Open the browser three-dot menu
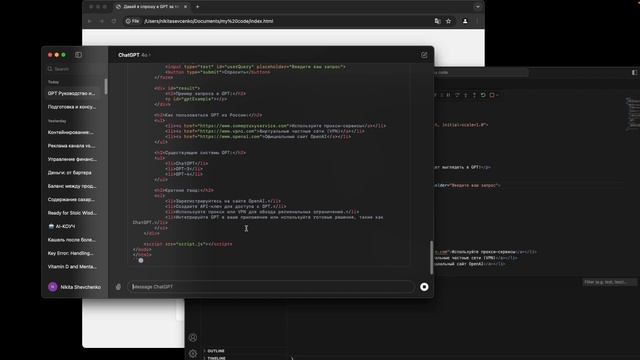This screenshot has width=640, height=360. point(477,21)
